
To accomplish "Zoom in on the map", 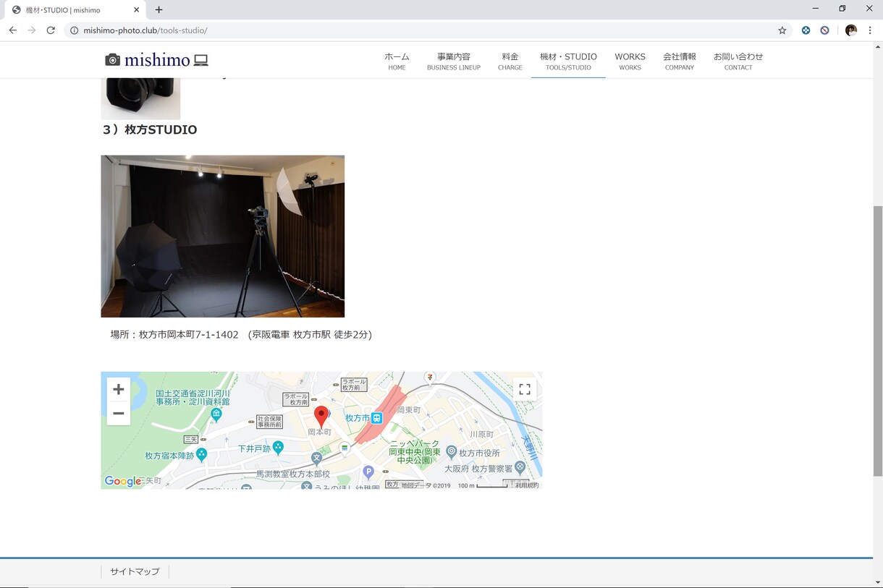I will [x=119, y=389].
